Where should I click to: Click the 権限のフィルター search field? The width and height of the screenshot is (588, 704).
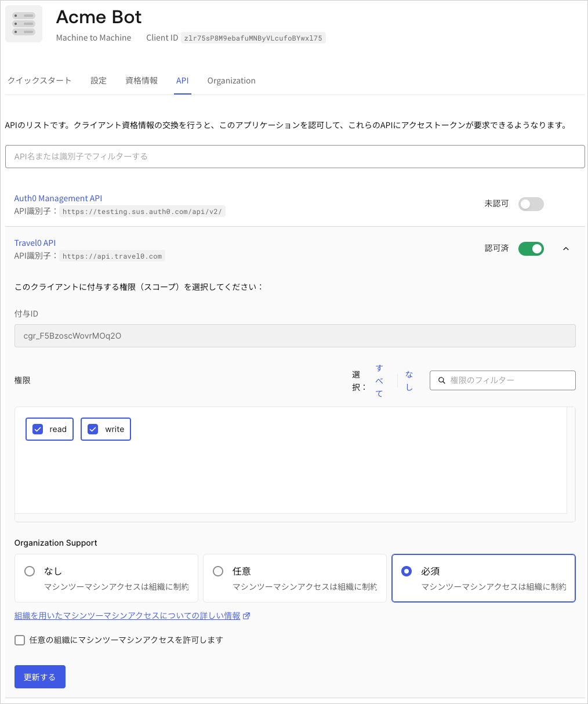pos(503,380)
